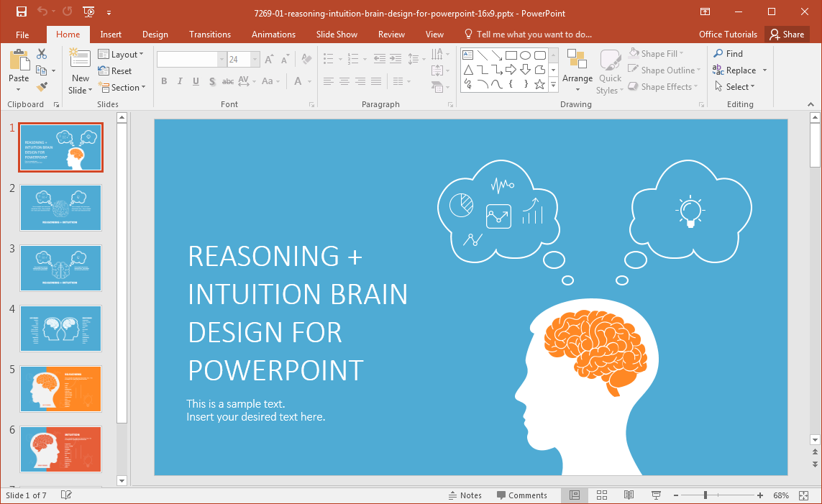
Task: Adjust the zoom slider in status bar
Action: click(705, 495)
